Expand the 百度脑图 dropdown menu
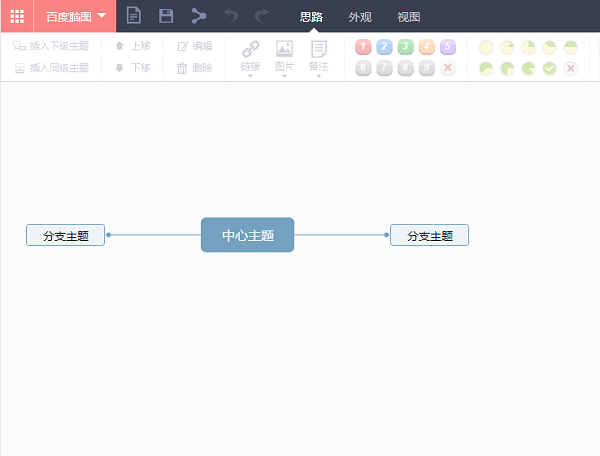This screenshot has height=456, width=600. pos(75,16)
